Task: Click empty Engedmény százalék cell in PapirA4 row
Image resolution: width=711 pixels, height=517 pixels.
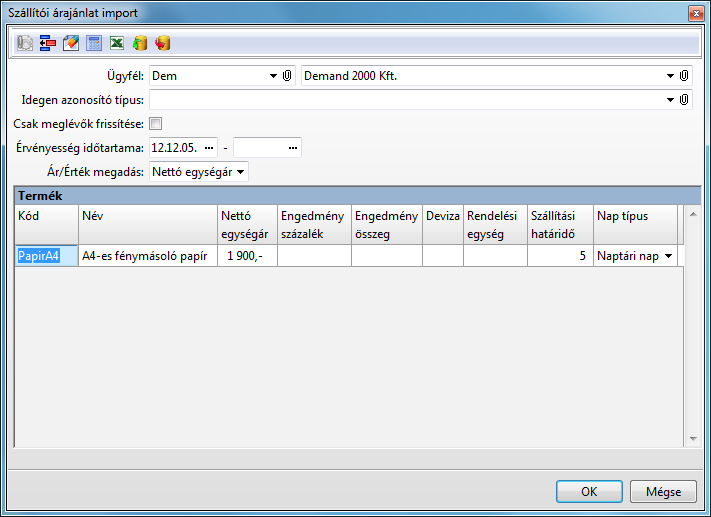Action: (x=314, y=256)
